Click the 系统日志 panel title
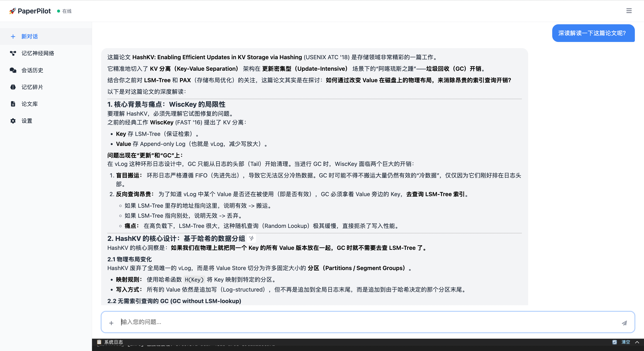The height and width of the screenshot is (351, 644). tap(114, 342)
